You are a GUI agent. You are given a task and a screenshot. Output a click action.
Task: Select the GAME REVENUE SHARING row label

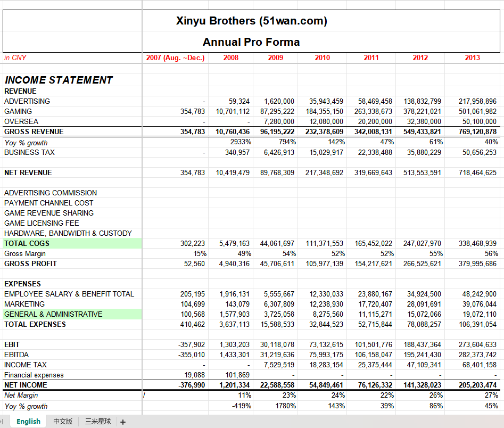pos(49,213)
